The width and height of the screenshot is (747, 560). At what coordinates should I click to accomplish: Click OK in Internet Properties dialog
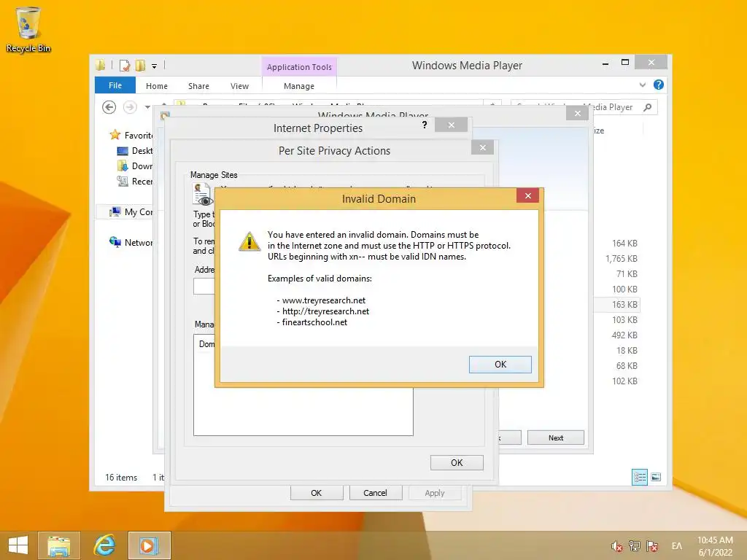coord(317,493)
